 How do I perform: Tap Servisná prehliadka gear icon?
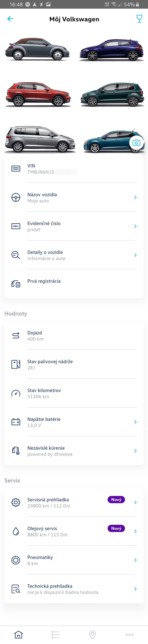point(16,502)
